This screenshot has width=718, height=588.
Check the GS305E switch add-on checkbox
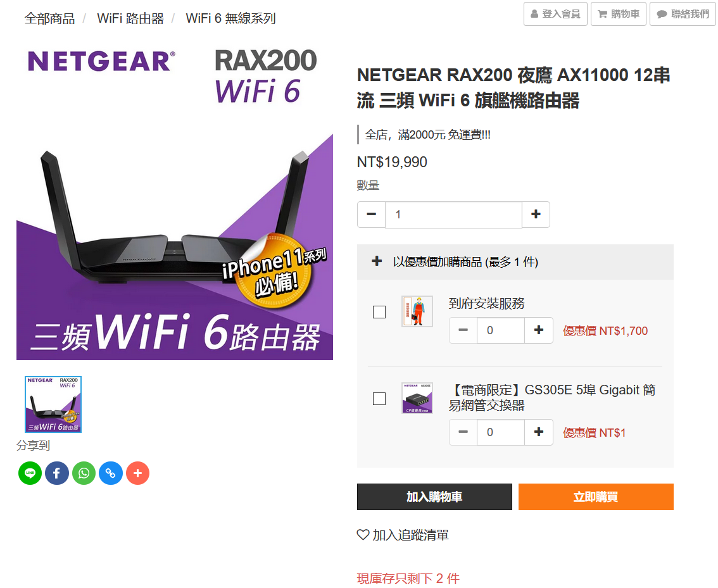379,399
